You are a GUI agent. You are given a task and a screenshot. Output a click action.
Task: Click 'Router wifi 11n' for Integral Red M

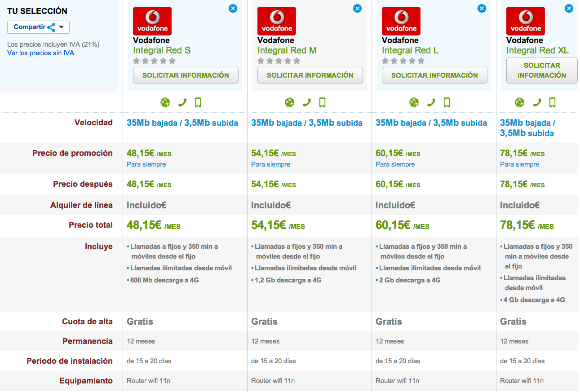tap(273, 381)
